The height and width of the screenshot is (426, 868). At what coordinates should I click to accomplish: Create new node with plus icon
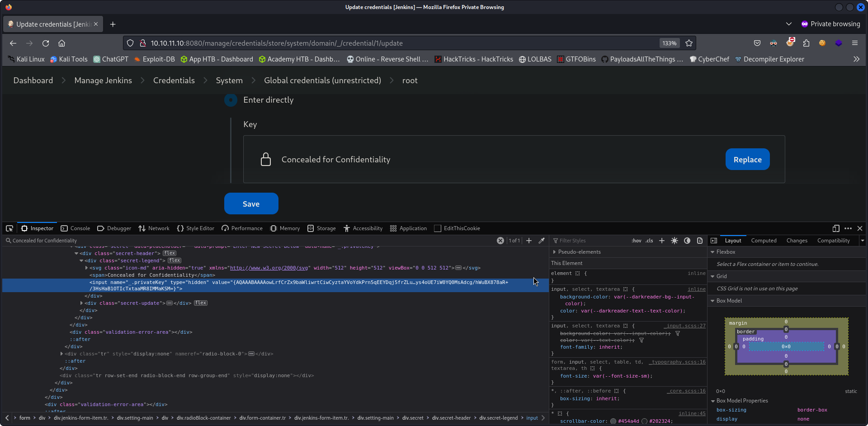pos(529,241)
